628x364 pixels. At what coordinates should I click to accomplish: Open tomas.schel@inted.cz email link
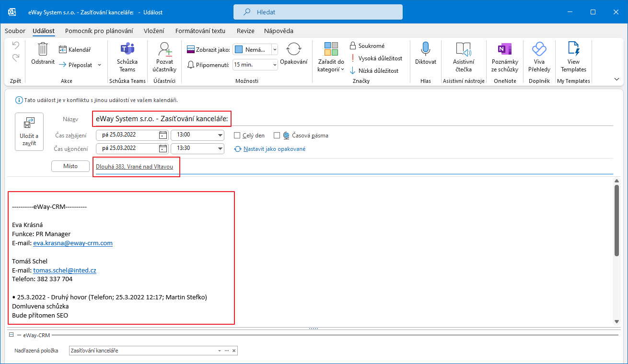point(65,270)
